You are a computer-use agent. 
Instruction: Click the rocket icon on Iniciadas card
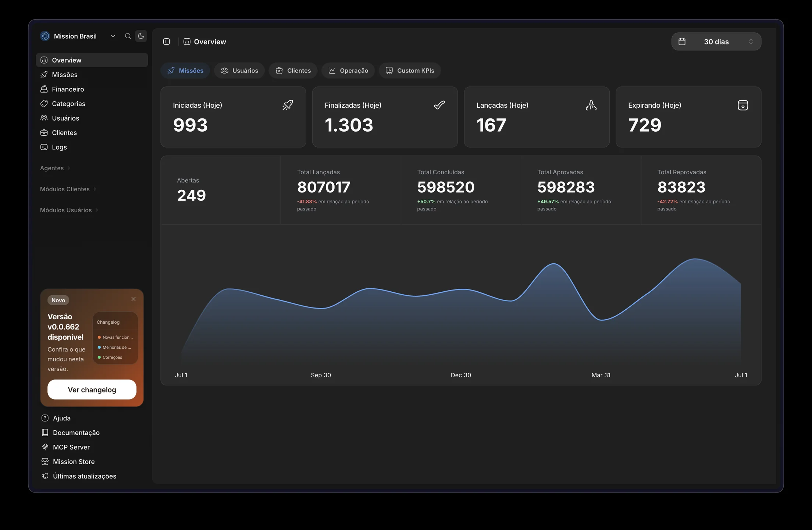point(288,105)
